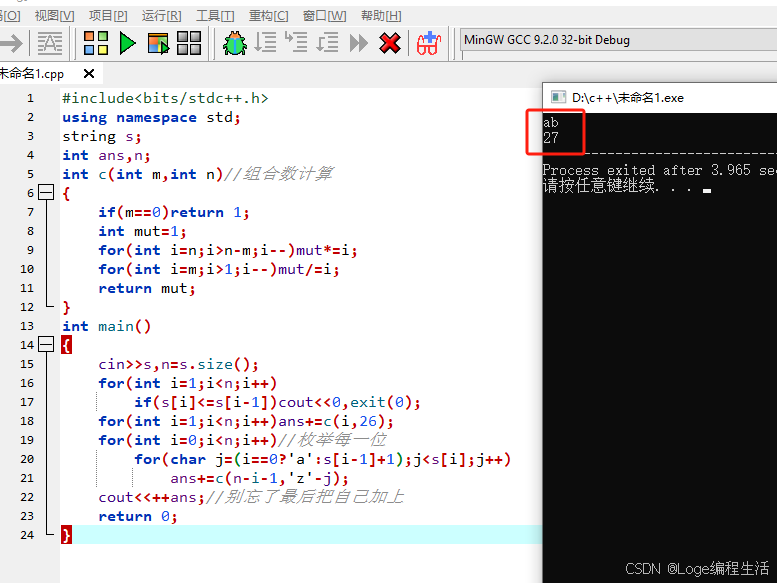Click the console input 'ab' line

click(551, 122)
